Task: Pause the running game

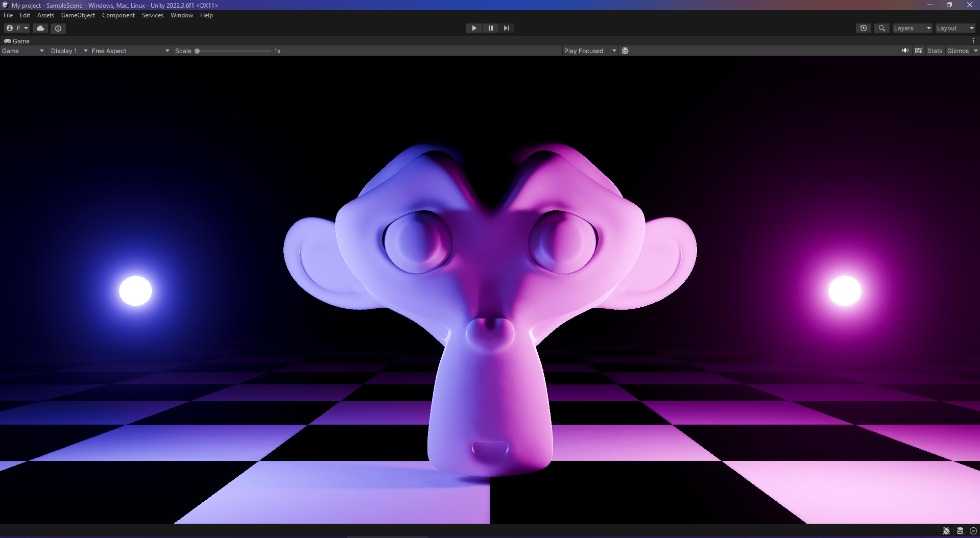Action: [490, 28]
